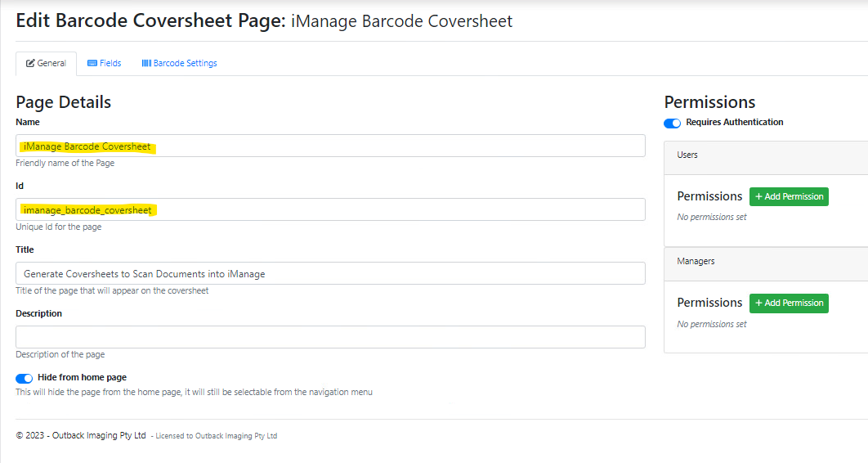Toggle Hide from home page switch

tap(25, 379)
